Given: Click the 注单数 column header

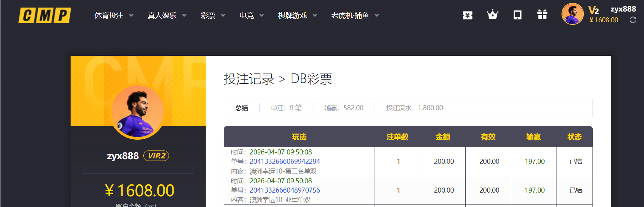Looking at the screenshot, I should click(x=398, y=137).
